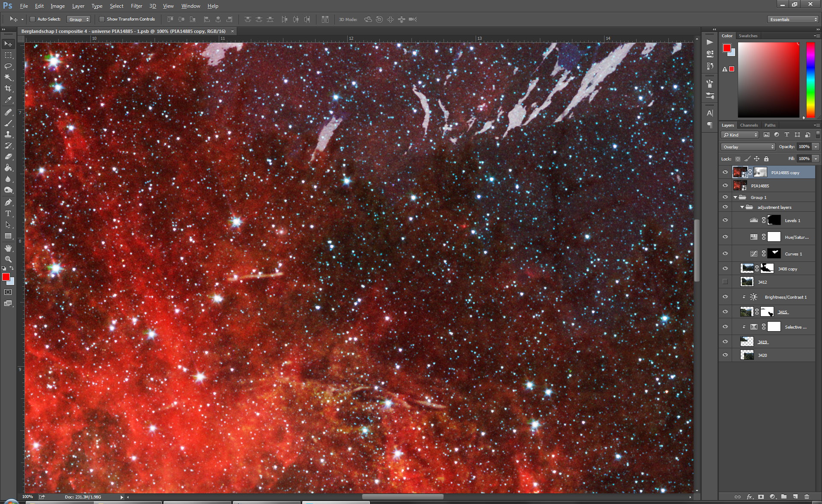
Task: Select the 3408 copy layer mask thumbnail
Action: tap(767, 268)
